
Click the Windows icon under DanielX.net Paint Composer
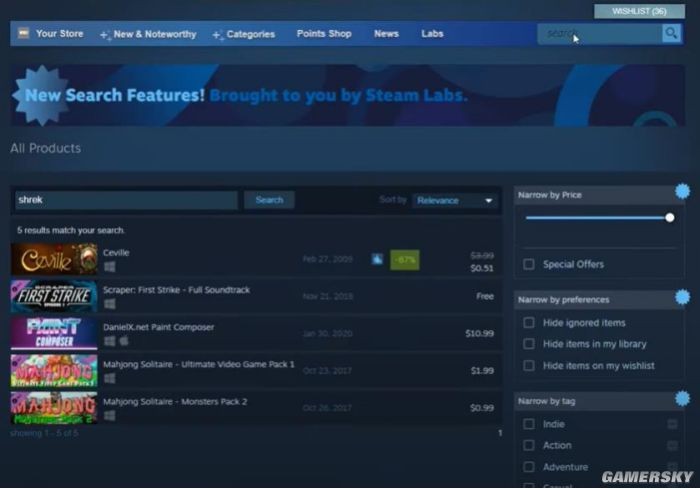pyautogui.click(x=109, y=341)
